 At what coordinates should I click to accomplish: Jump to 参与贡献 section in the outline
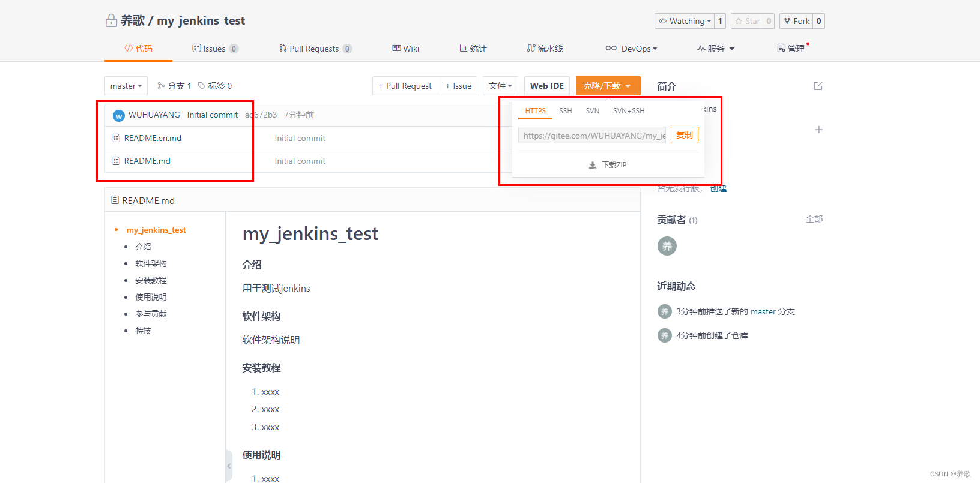(x=151, y=314)
